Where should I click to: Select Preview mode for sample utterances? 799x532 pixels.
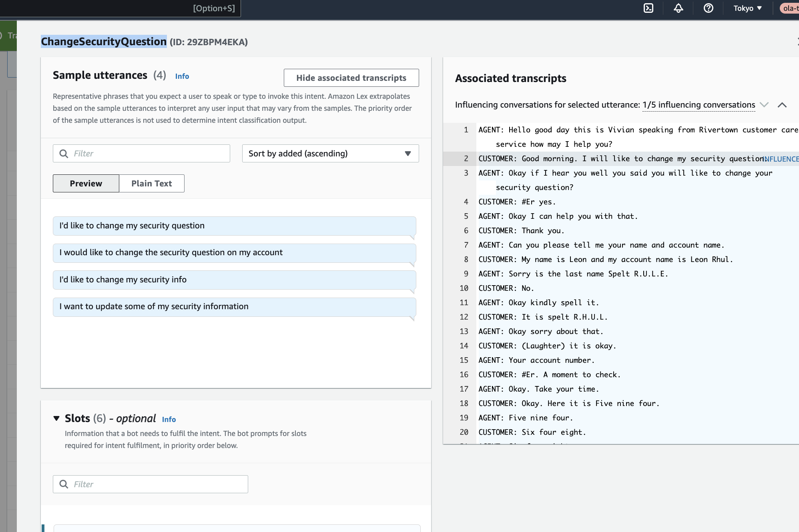point(86,183)
